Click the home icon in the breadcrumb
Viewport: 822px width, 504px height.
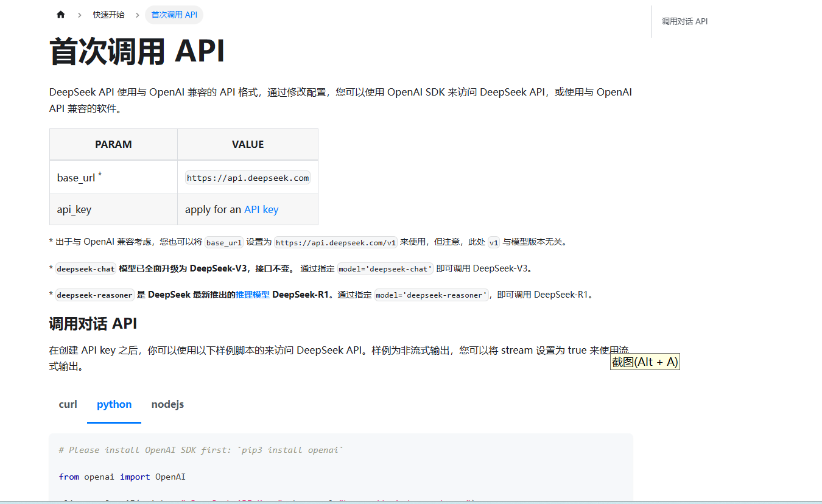tap(60, 14)
